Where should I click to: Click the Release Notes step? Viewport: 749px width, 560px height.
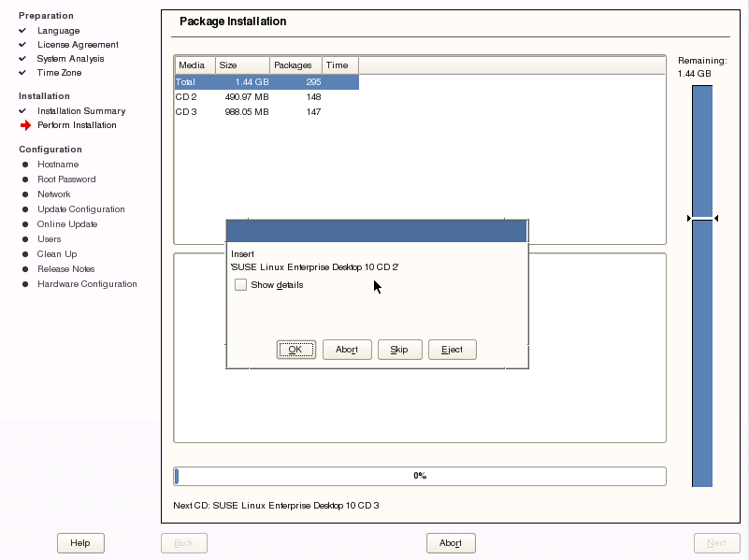pos(65,268)
